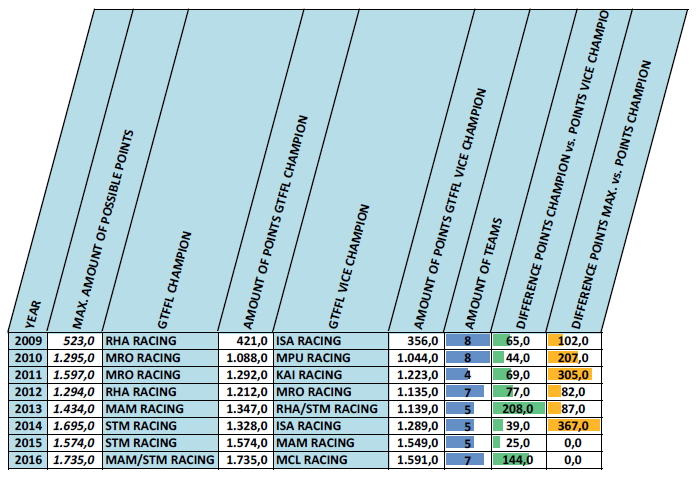Select difference cell 65,0
The height and width of the screenshot is (478, 698).
coord(519,341)
